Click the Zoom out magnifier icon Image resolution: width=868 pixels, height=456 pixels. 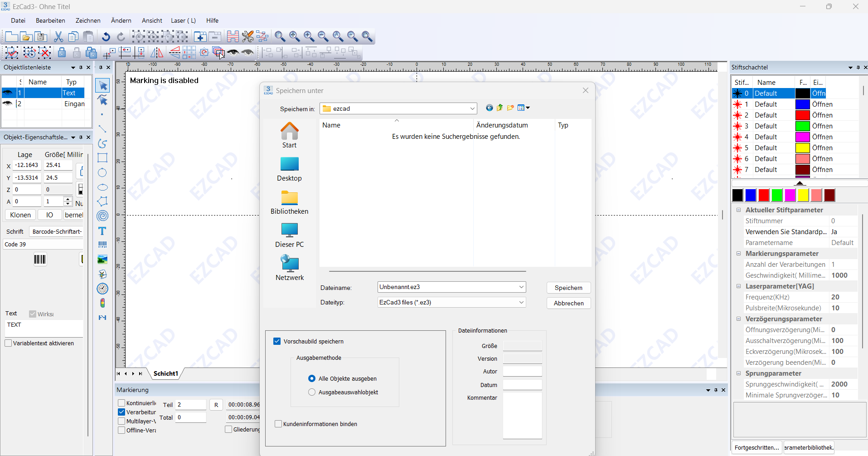click(324, 37)
